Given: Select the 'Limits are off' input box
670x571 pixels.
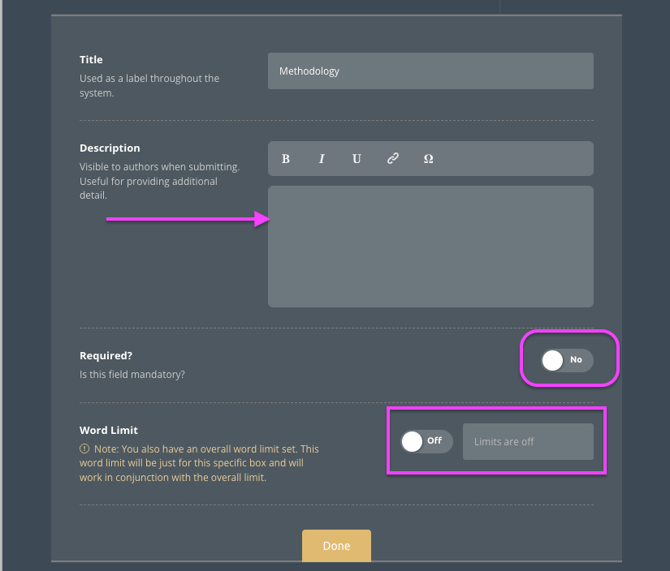Looking at the screenshot, I should 527,441.
